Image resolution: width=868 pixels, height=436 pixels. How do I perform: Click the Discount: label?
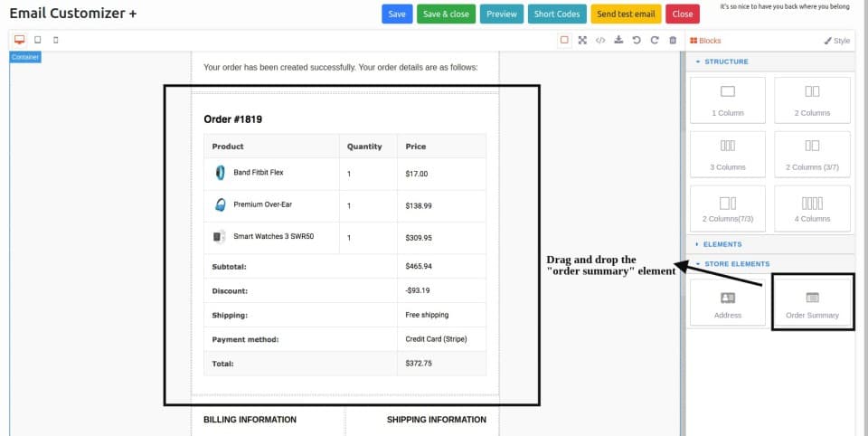point(230,291)
